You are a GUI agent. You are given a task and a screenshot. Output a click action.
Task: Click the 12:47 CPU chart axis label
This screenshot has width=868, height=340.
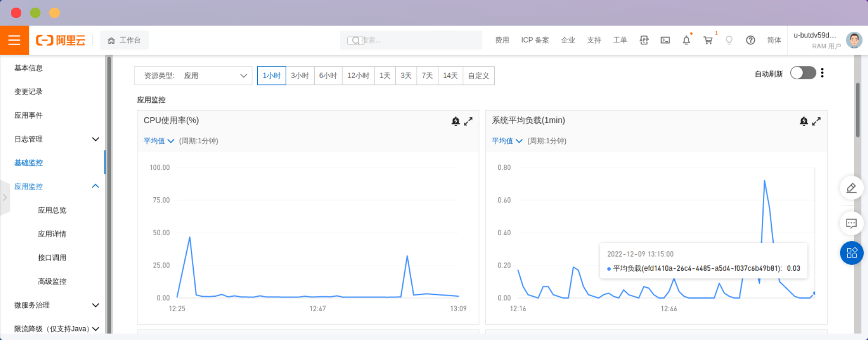[317, 309]
